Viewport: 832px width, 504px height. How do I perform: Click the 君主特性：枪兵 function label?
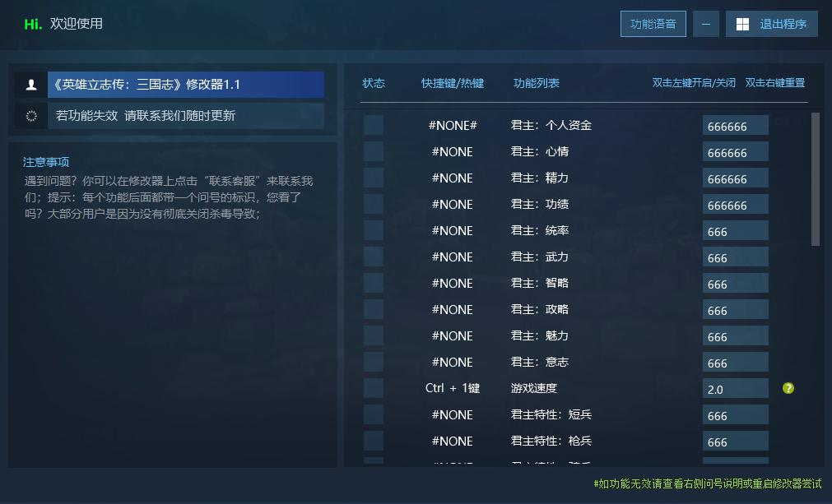tap(551, 441)
